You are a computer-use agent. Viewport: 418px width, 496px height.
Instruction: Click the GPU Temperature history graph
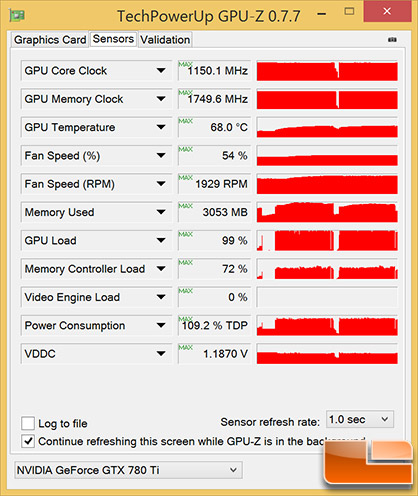(327, 127)
